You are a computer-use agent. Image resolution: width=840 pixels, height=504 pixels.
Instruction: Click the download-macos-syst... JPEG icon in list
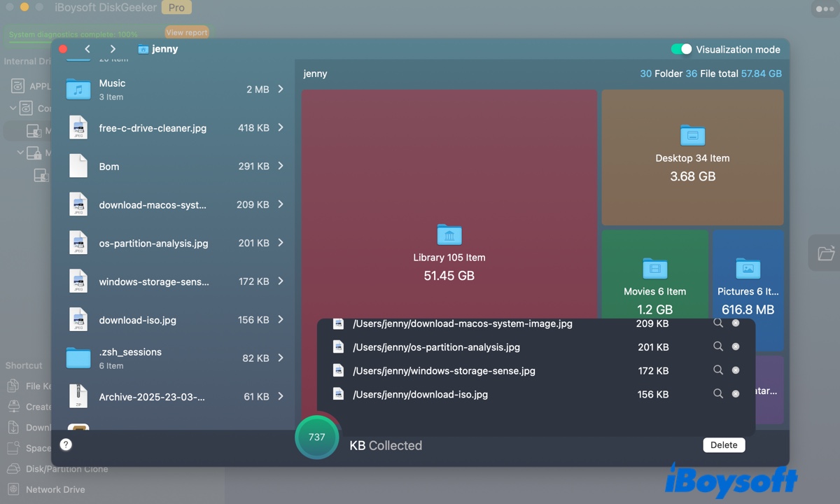(x=78, y=205)
